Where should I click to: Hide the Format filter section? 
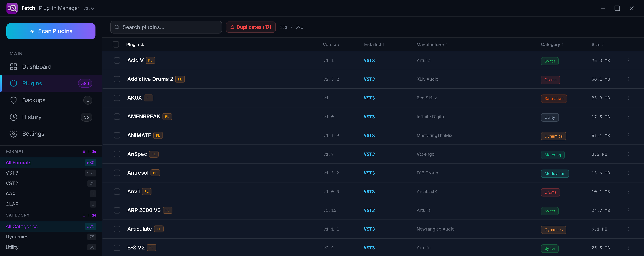click(x=89, y=152)
